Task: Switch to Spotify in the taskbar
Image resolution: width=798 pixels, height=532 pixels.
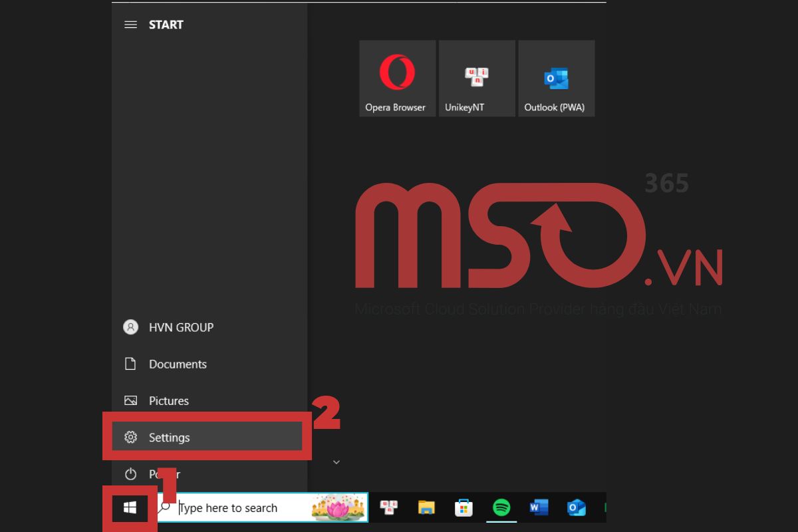Action: point(501,508)
